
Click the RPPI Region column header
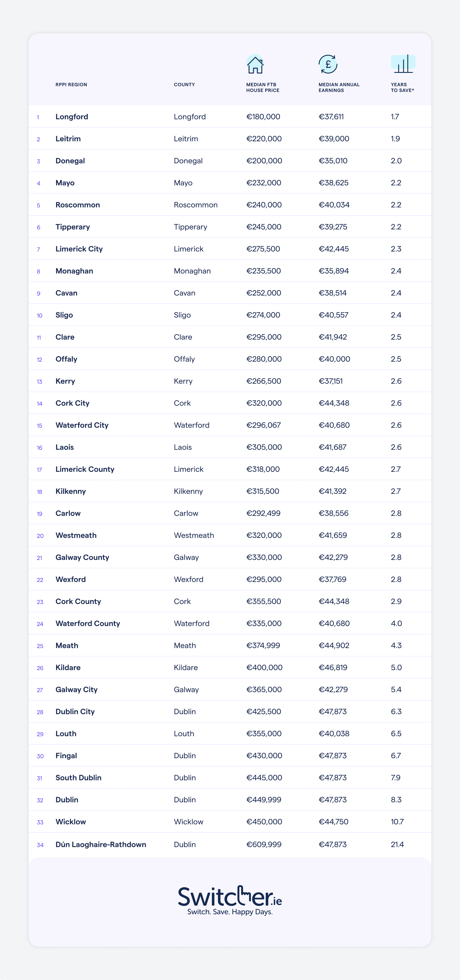tap(71, 85)
